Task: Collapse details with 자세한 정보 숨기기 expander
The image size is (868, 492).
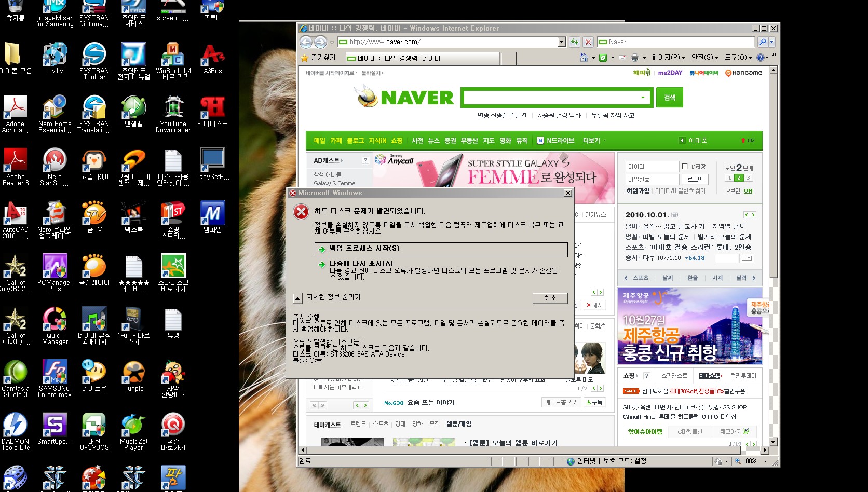Action: coord(298,298)
